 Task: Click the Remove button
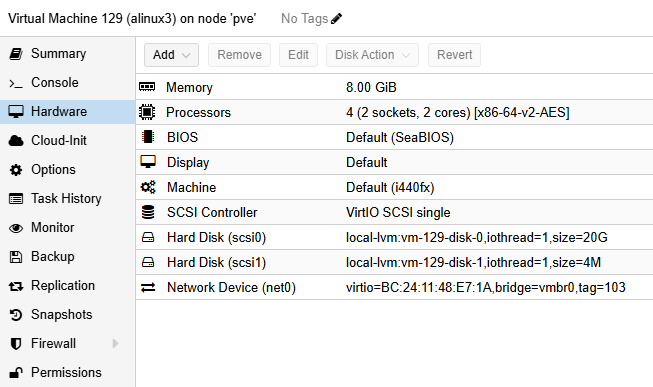[239, 55]
